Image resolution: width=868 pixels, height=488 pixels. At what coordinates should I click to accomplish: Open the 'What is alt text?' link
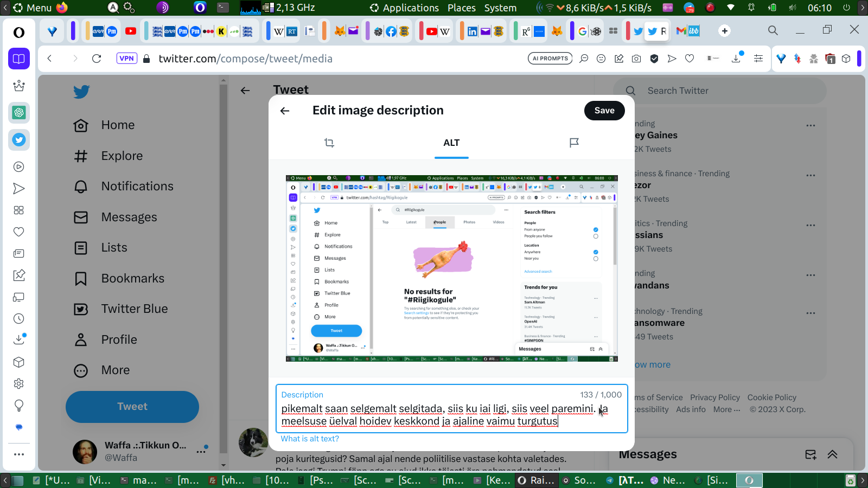310,439
